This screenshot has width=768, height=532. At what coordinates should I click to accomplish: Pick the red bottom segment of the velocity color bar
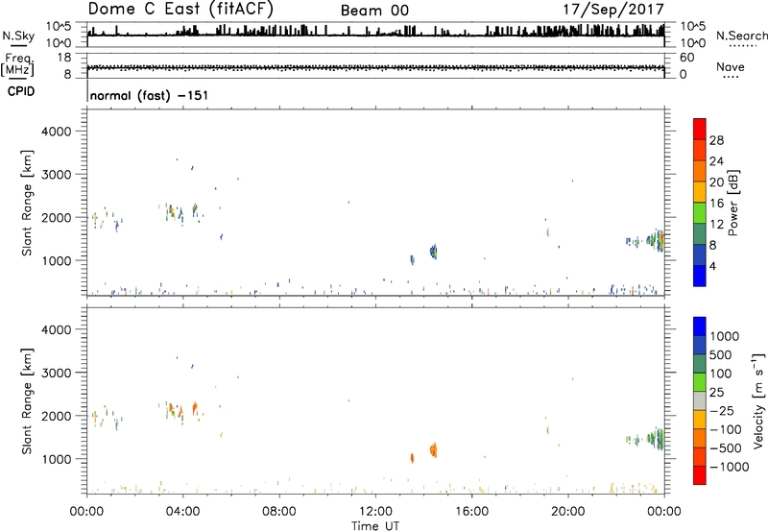coord(700,475)
